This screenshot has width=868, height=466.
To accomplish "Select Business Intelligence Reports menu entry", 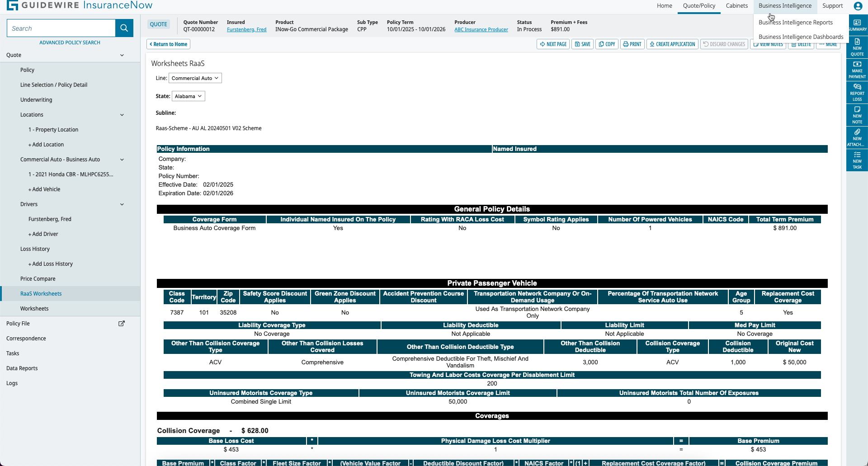I will (795, 22).
